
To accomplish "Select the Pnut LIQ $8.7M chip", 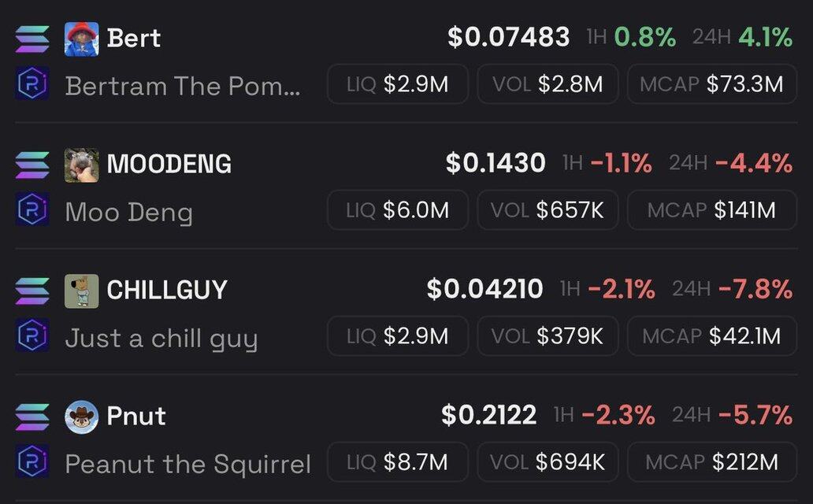I will [x=398, y=462].
